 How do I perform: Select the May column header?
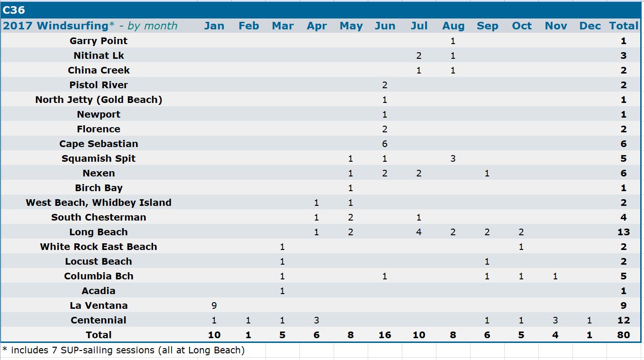coord(351,26)
